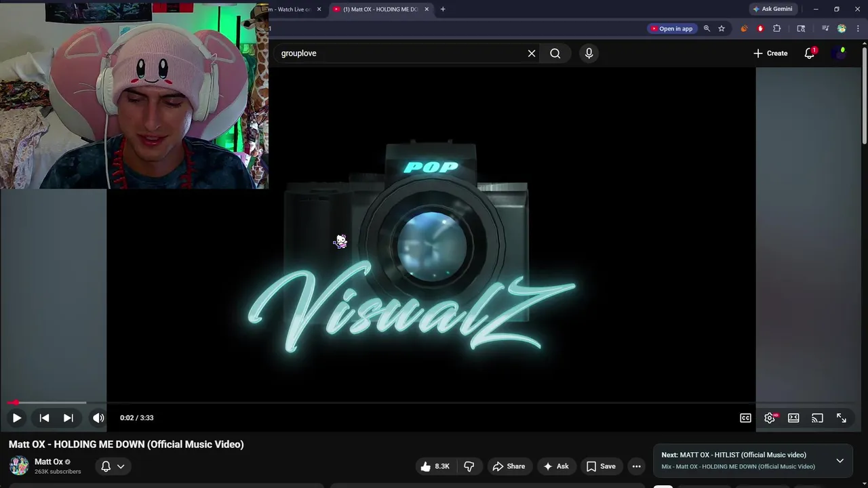868x488 pixels.
Task: Open the Chrome profile avatar
Action: (842, 28)
